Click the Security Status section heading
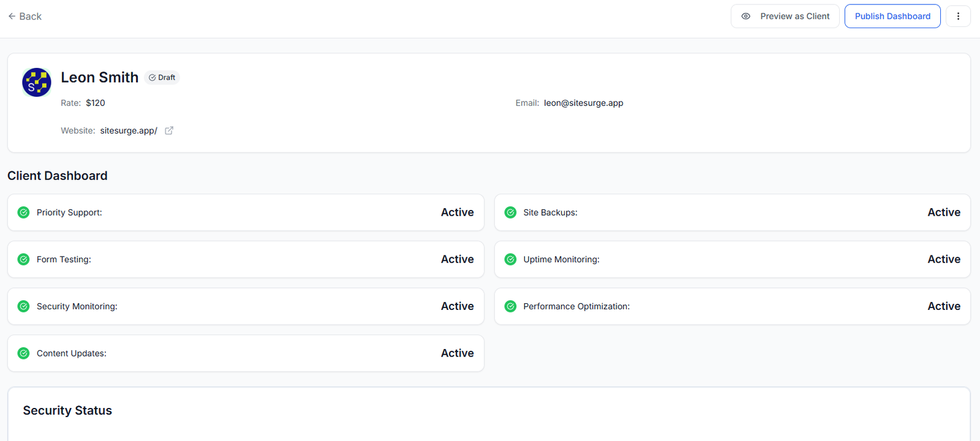The height and width of the screenshot is (441, 980). coord(67,410)
